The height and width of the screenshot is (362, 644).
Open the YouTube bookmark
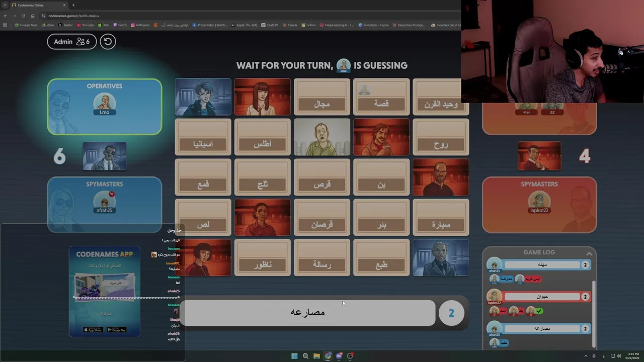click(x=85, y=25)
